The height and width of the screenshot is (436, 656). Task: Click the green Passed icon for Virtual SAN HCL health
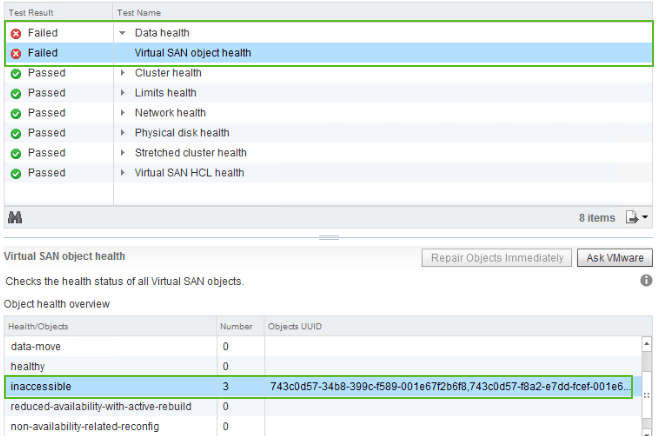(x=15, y=173)
